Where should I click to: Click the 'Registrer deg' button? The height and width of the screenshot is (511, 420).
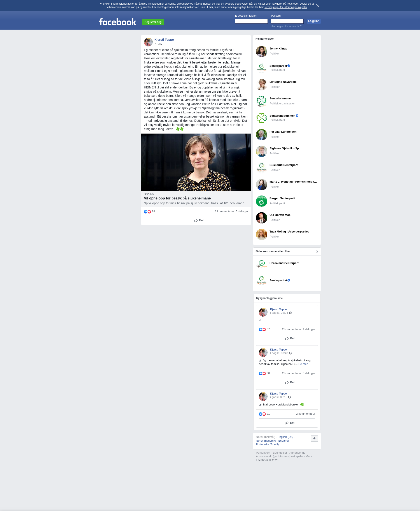click(x=153, y=22)
